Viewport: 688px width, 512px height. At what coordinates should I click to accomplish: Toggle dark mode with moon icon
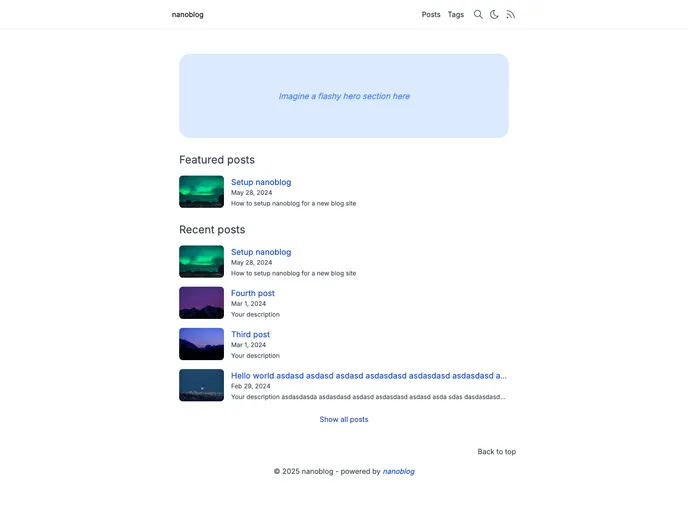click(x=494, y=14)
